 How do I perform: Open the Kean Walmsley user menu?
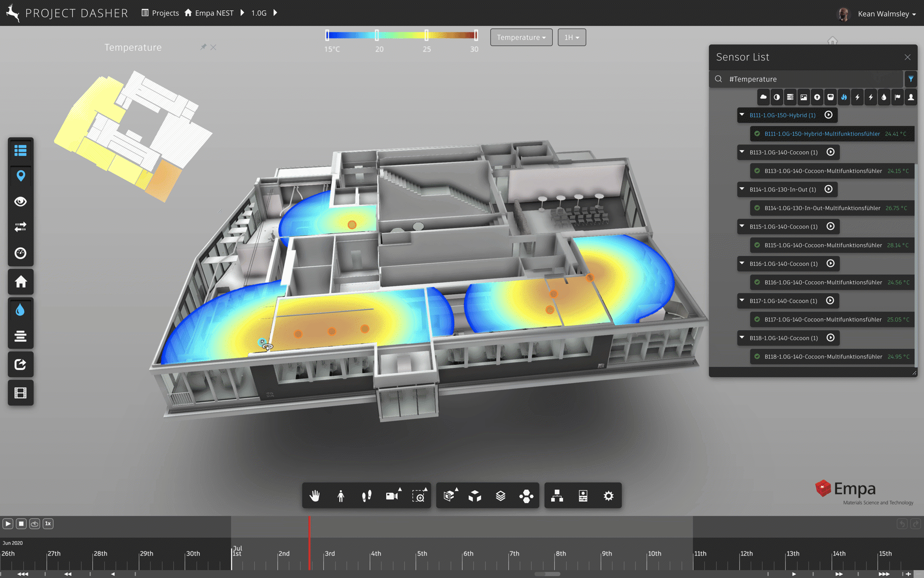click(x=886, y=14)
